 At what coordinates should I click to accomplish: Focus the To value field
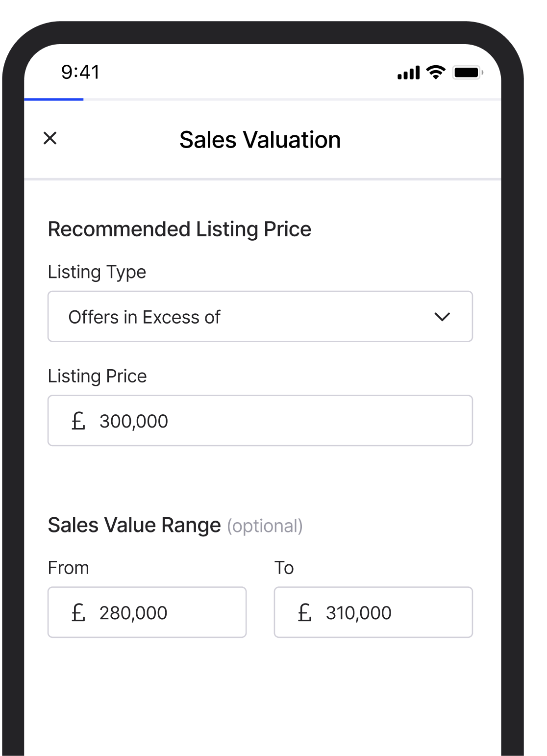click(373, 612)
